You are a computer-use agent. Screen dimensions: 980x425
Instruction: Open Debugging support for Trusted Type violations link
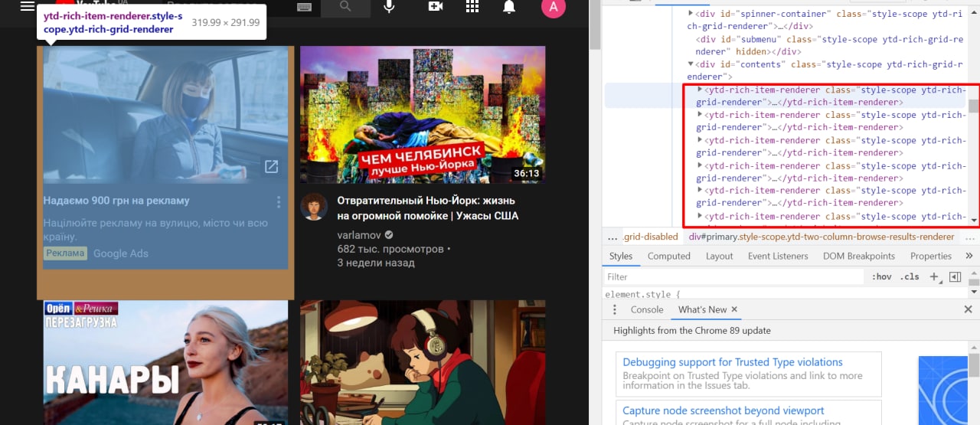pos(733,362)
